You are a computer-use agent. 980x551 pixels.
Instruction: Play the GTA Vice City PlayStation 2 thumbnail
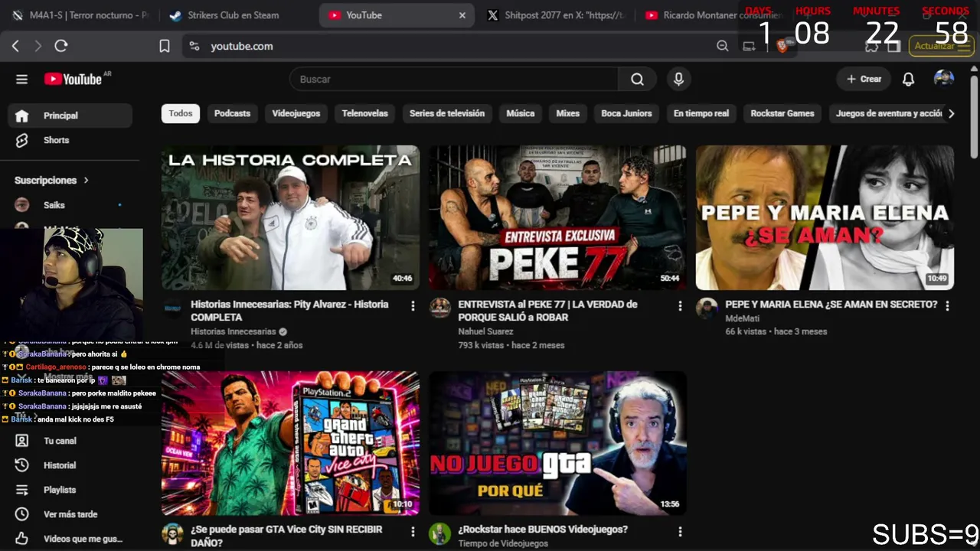tap(290, 443)
